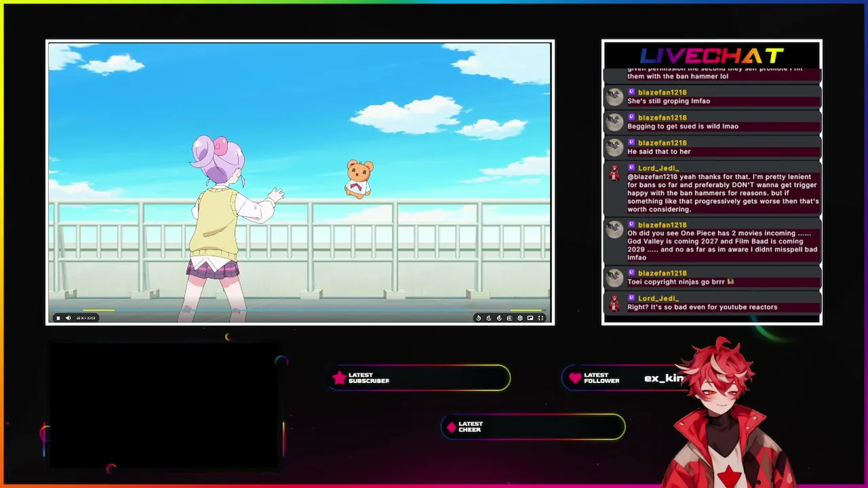Click the Latest Cheer diamond icon

pyautogui.click(x=452, y=427)
